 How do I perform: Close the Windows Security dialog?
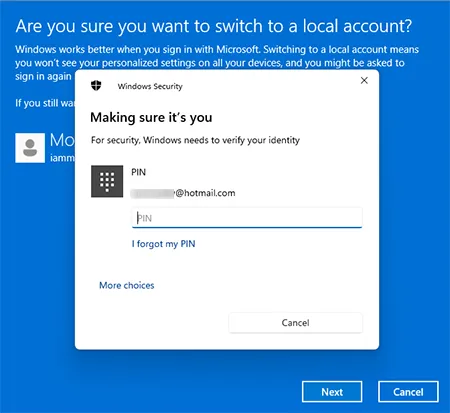click(x=364, y=80)
